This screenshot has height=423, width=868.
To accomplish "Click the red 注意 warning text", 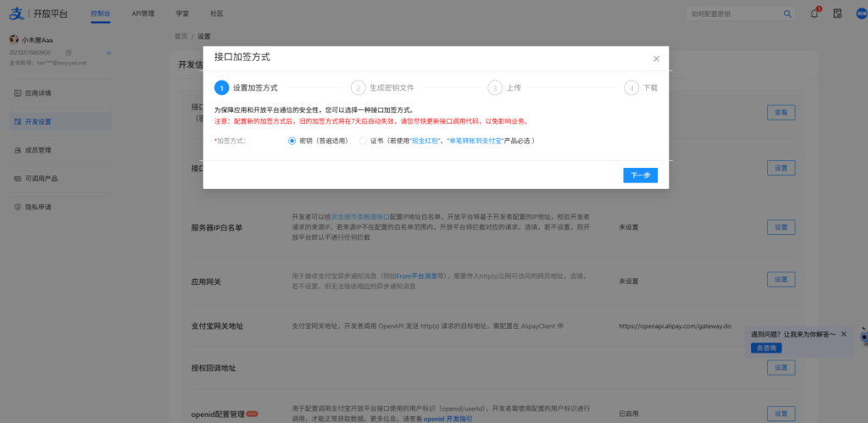I will (371, 121).
